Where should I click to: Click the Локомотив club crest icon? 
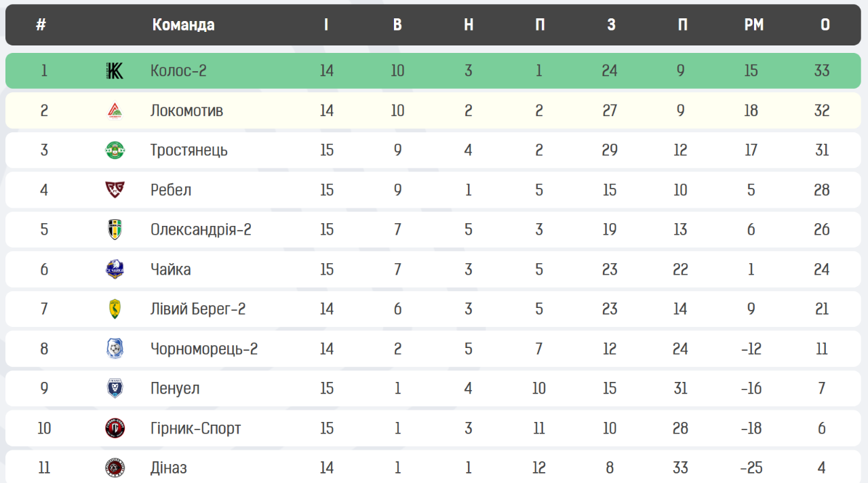(x=115, y=111)
